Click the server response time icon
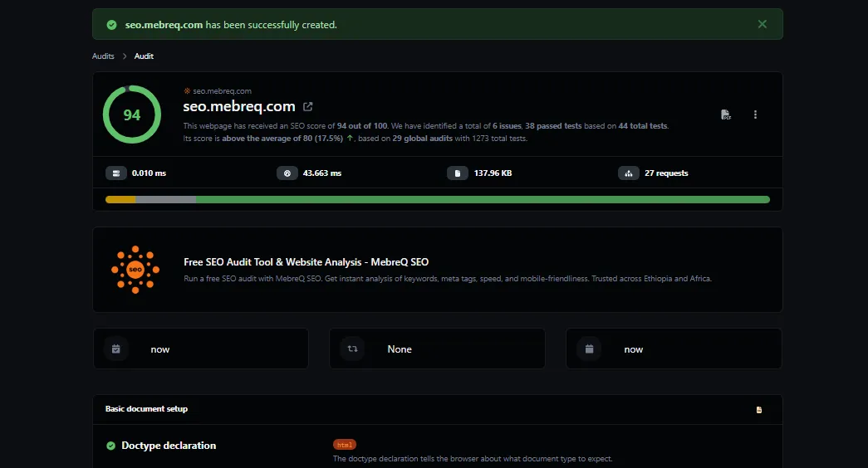 pyautogui.click(x=116, y=173)
